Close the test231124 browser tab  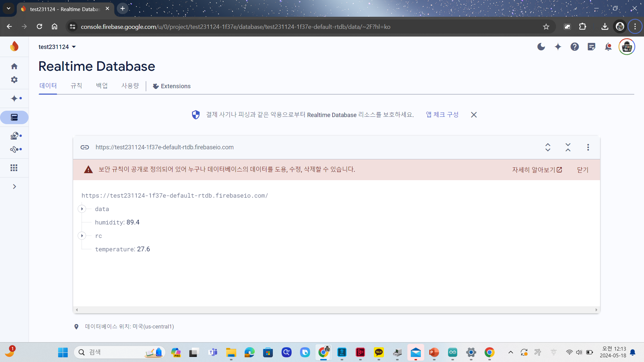tap(107, 9)
